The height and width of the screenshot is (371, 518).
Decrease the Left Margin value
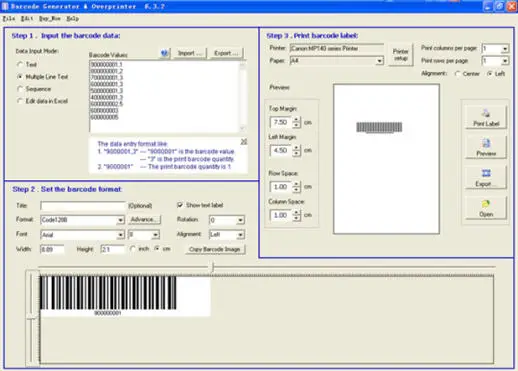pos(296,153)
